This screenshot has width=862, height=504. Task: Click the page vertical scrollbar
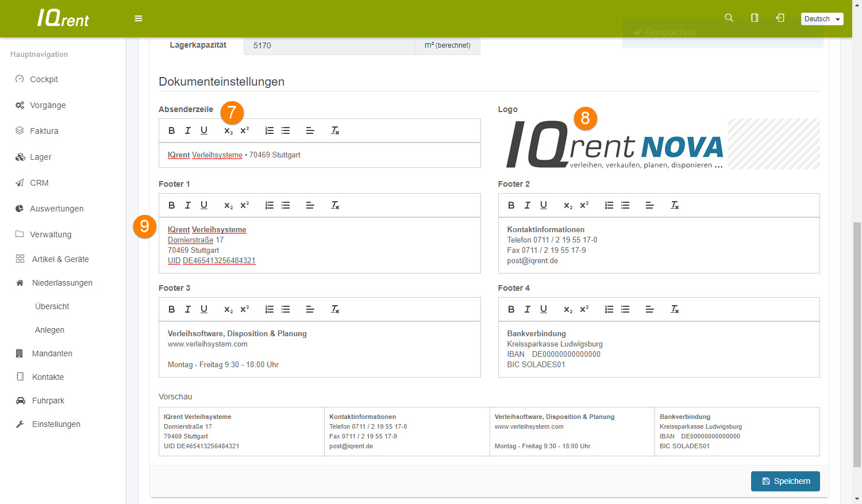pyautogui.click(x=857, y=345)
